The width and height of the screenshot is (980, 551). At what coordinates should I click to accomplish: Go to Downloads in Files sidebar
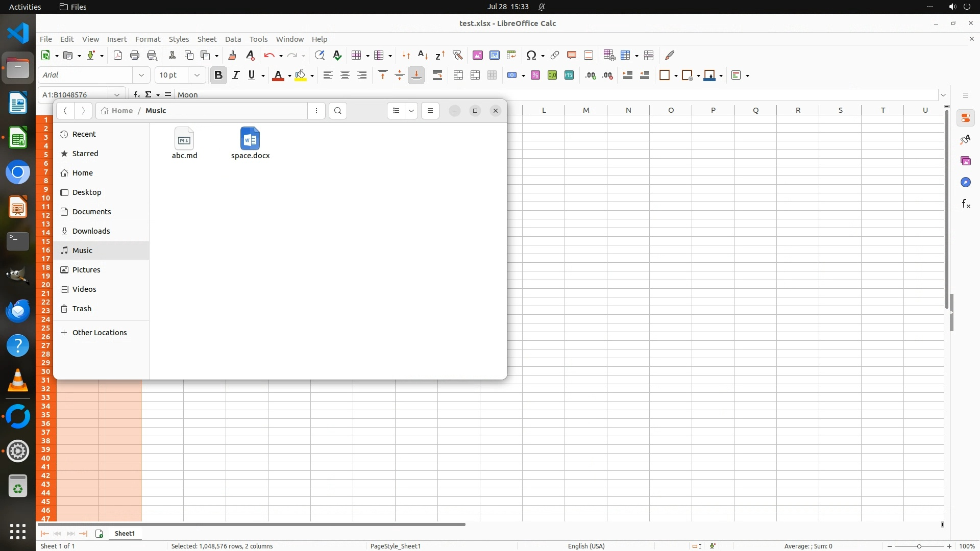tap(91, 231)
